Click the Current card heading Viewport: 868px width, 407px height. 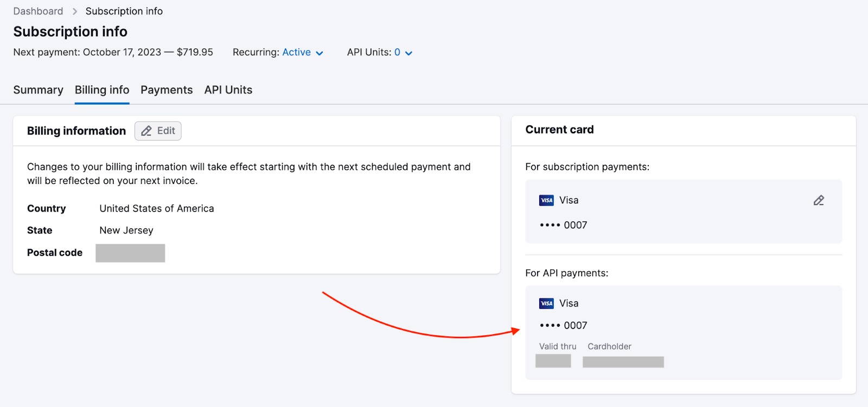click(x=559, y=130)
